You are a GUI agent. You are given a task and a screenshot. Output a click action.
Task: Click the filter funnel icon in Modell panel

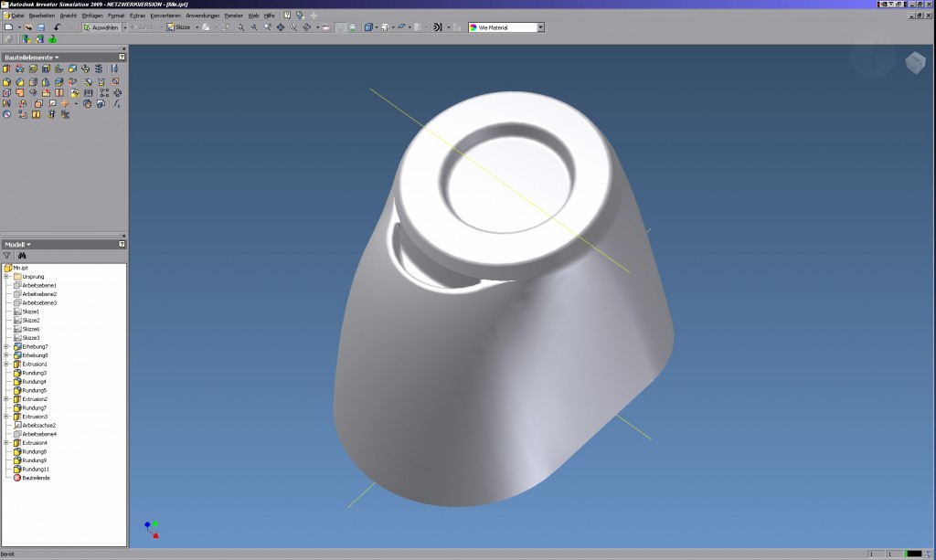pyautogui.click(x=7, y=256)
